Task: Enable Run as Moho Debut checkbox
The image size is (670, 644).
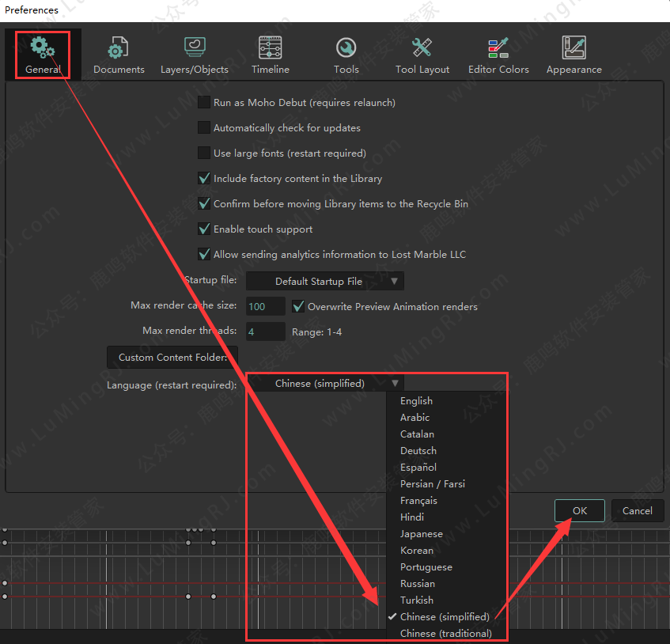Action: (x=204, y=103)
